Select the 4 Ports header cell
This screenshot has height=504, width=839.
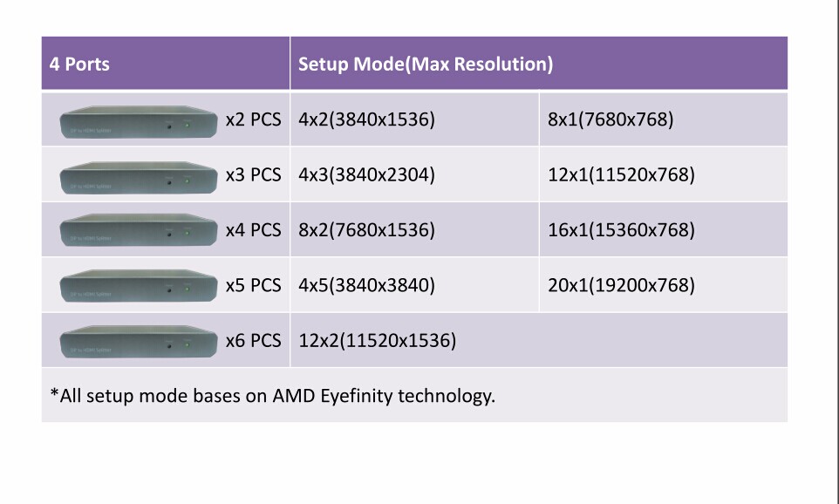(166, 63)
